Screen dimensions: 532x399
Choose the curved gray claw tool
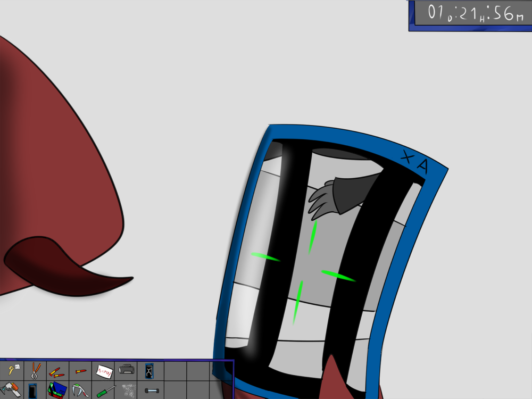pyautogui.click(x=80, y=390)
